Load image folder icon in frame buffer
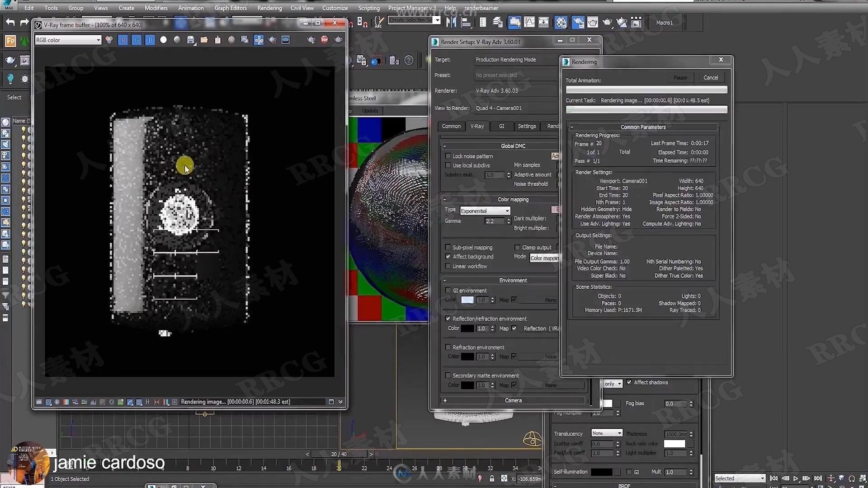This screenshot has height=488, width=868. 204,40
